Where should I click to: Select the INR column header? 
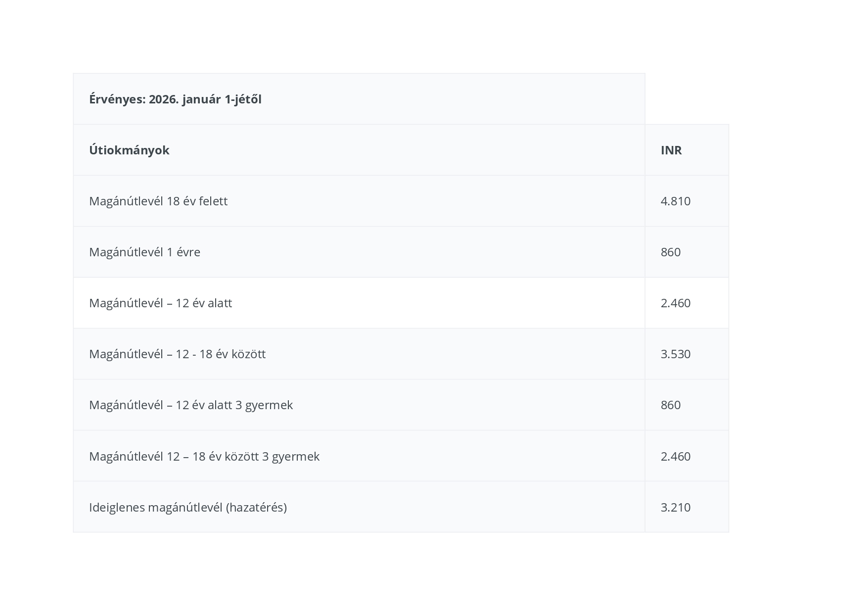671,150
